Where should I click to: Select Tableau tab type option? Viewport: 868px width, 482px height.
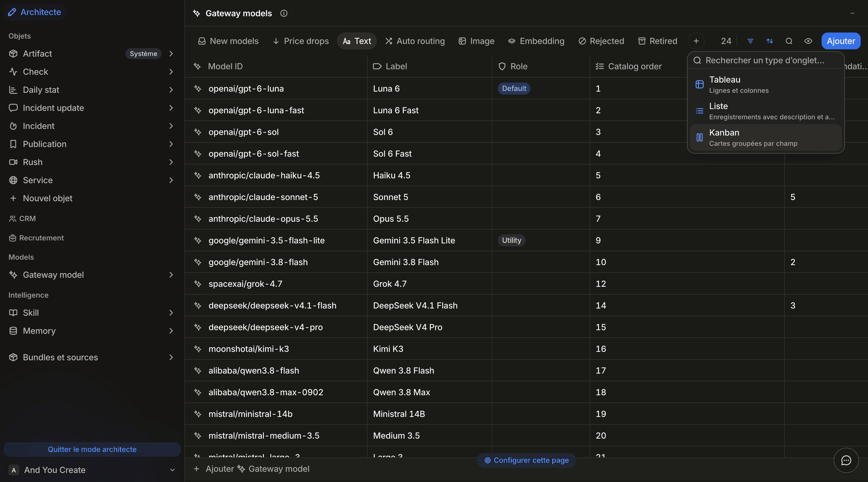[x=766, y=84]
